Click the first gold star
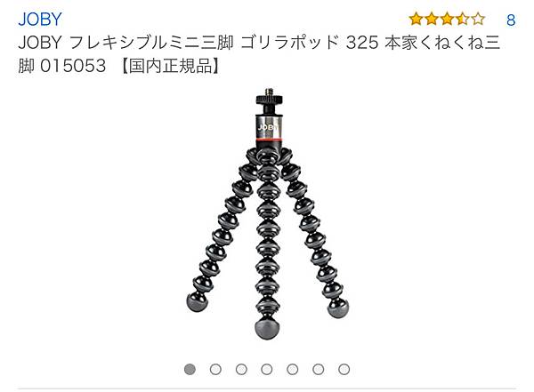The width and height of the screenshot is (534, 392). pos(416,19)
